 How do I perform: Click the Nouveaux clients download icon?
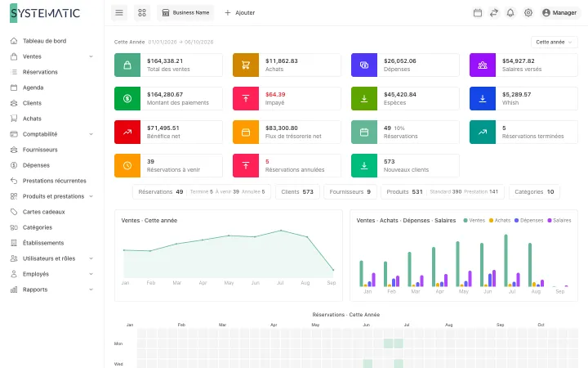pos(364,165)
